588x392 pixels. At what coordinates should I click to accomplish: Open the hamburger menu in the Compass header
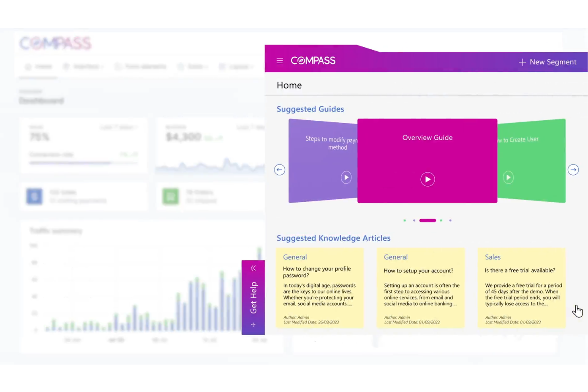click(280, 60)
